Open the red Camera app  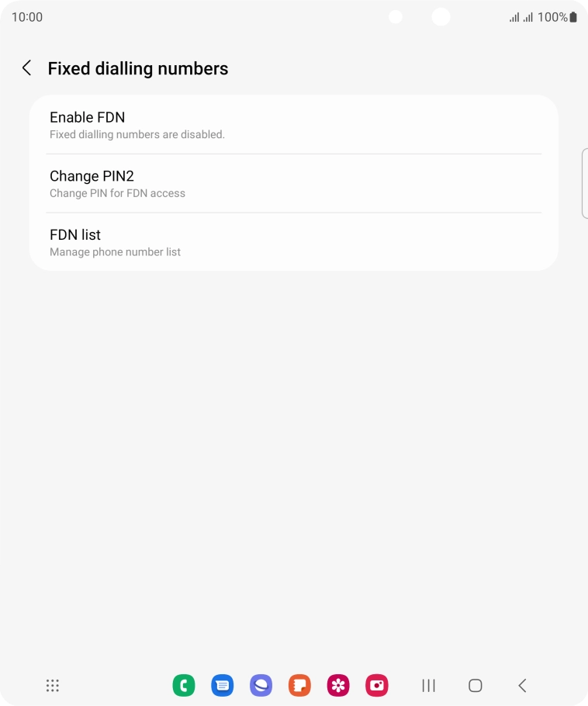click(x=377, y=686)
